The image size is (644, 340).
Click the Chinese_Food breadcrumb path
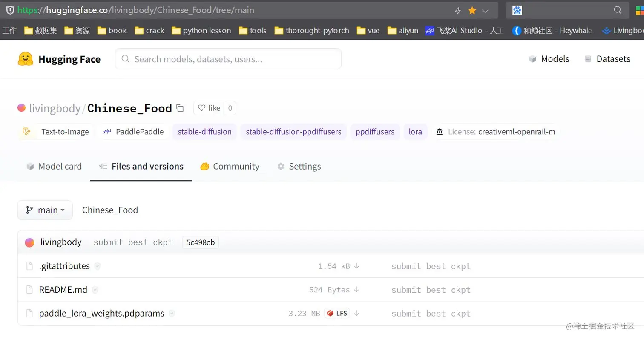click(x=110, y=210)
